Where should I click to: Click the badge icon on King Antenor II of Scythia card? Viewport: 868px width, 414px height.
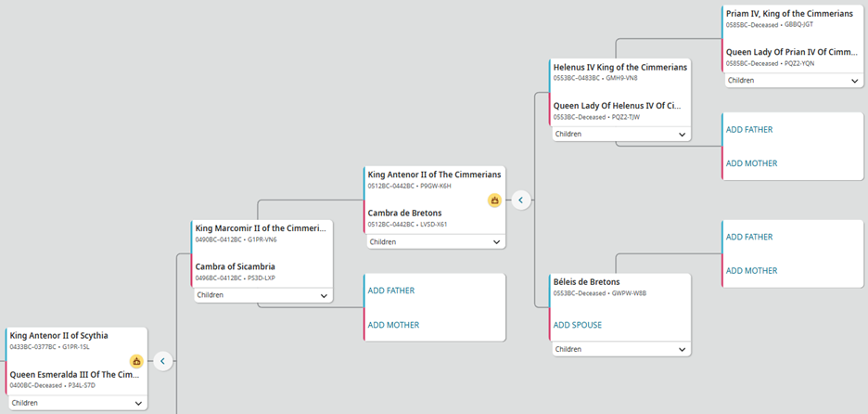click(136, 361)
